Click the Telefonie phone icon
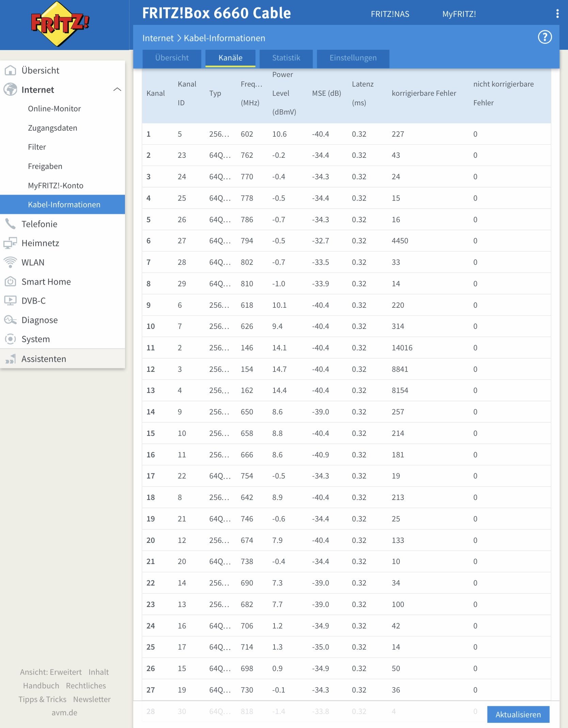The image size is (568, 728). click(x=10, y=224)
